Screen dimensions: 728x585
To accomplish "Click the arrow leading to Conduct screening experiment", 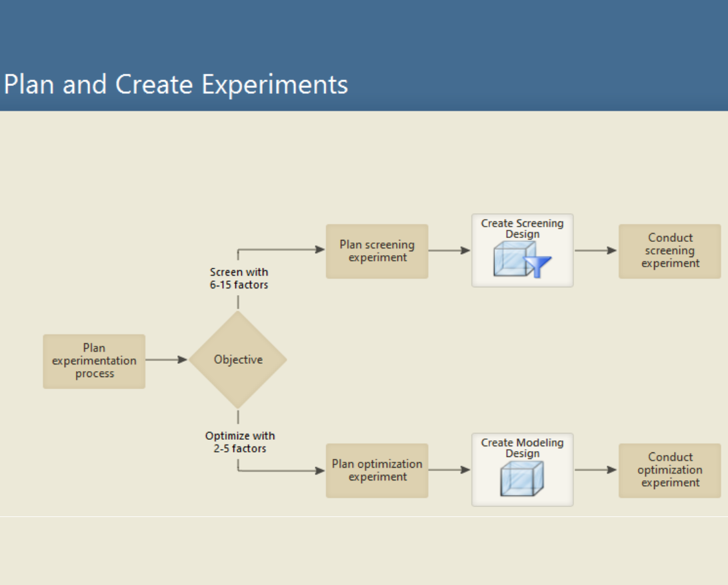I will [597, 251].
